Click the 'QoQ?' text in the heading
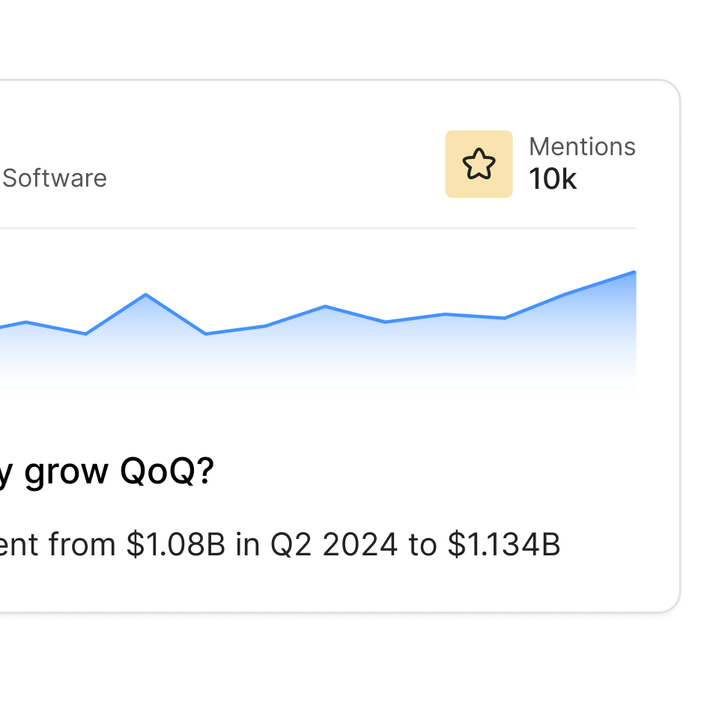 (x=166, y=472)
